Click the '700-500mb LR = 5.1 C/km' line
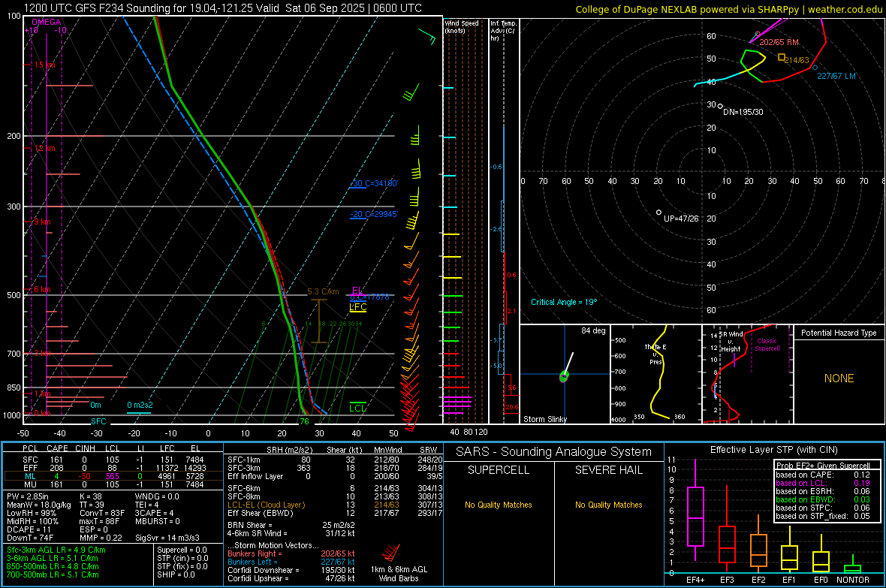886x588 pixels. [x=53, y=574]
